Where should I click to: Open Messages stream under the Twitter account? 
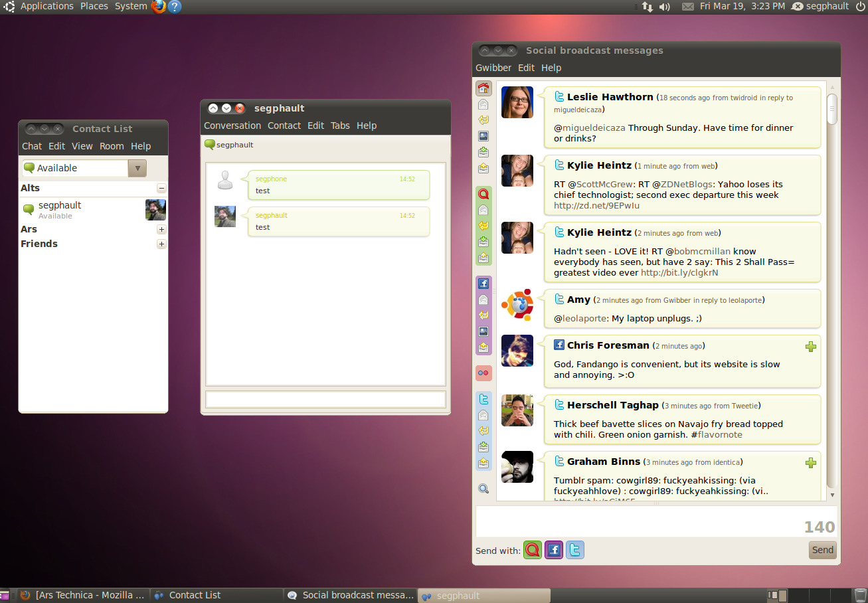(x=483, y=415)
